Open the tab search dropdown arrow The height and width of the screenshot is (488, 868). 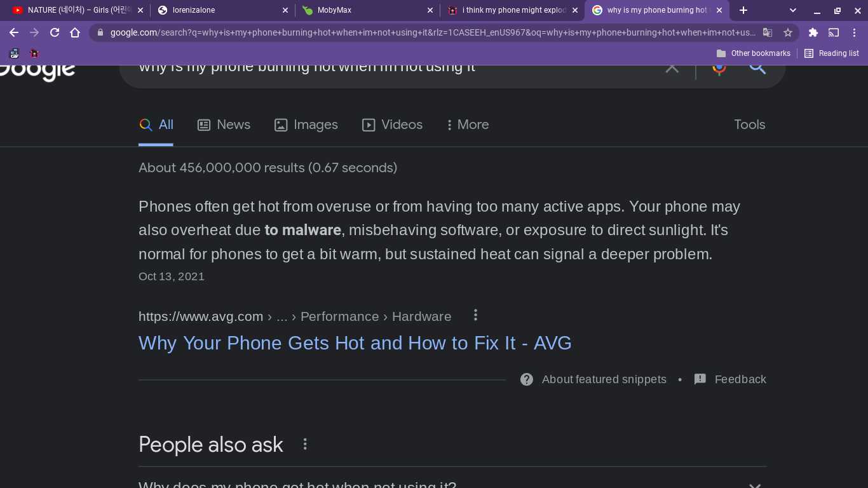793,10
